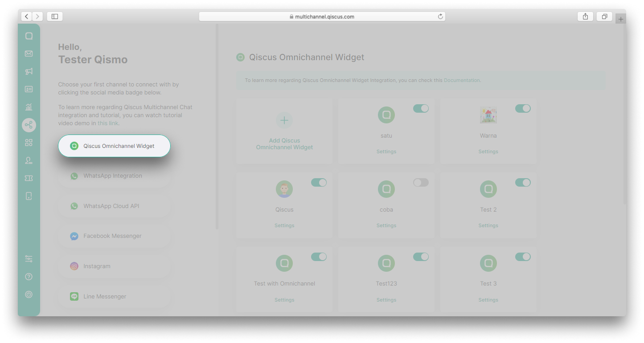Screen dimensions: 644x343
Task: Disable the Warna widget toggle
Action: point(523,108)
